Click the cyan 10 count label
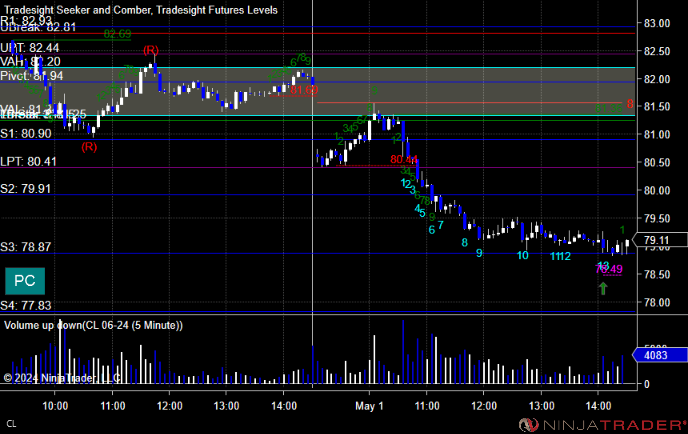688x434 pixels. 523,255
